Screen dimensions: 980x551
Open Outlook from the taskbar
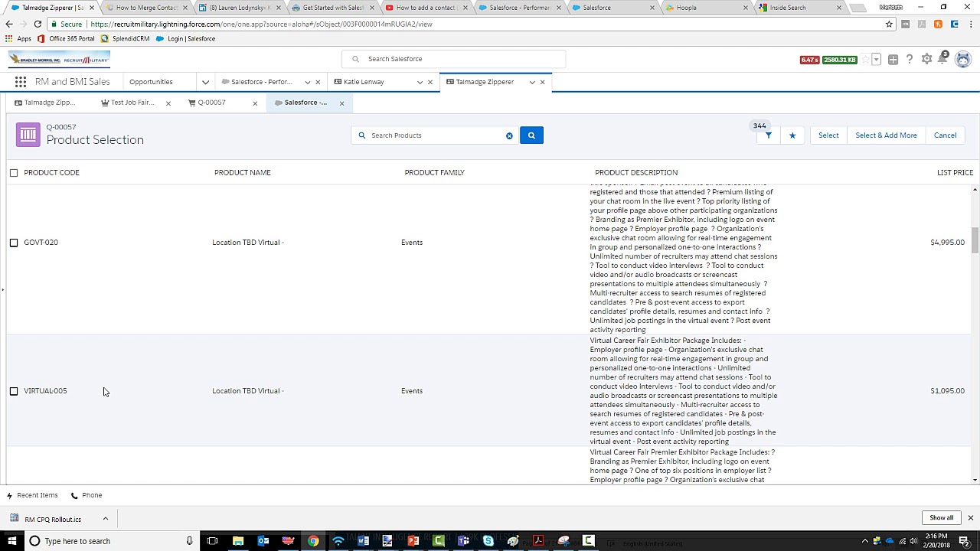click(x=263, y=541)
